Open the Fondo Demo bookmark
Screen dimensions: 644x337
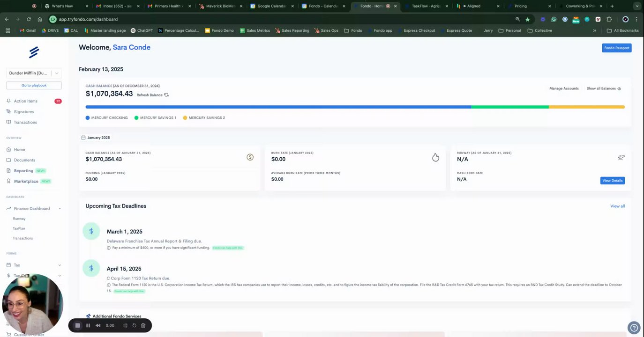(219, 30)
